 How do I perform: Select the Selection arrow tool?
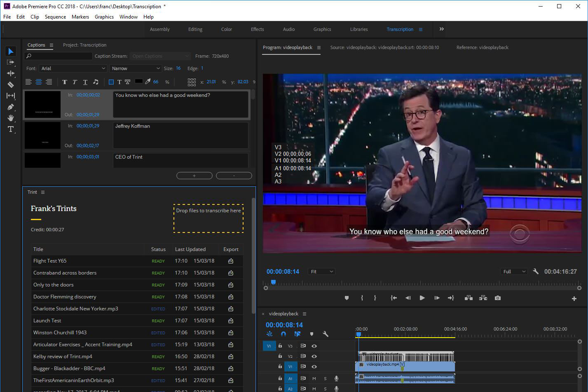11,51
